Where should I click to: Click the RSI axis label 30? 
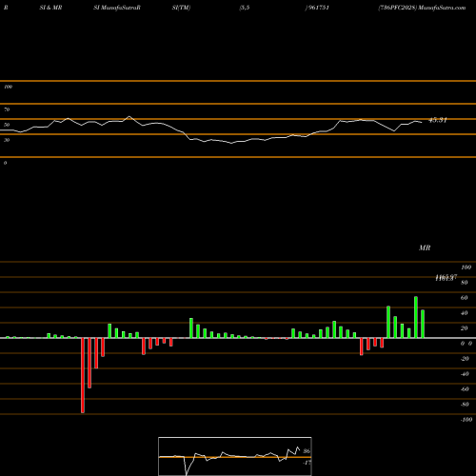(x=7, y=140)
